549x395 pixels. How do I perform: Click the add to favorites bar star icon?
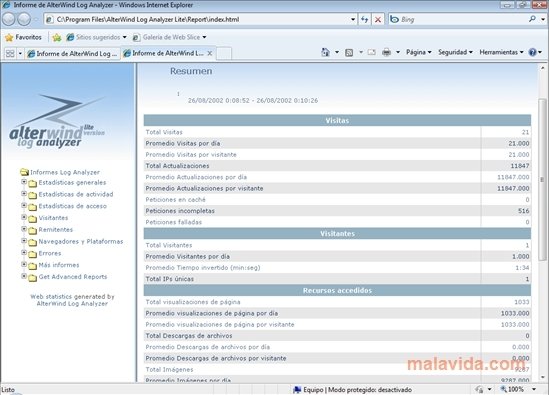(x=57, y=37)
